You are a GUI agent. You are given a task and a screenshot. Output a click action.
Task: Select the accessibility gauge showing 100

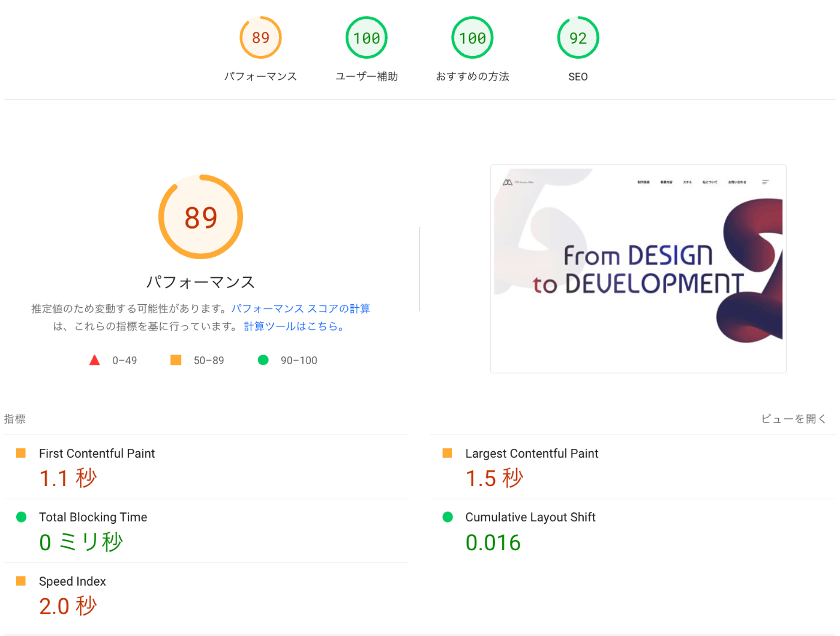(367, 38)
